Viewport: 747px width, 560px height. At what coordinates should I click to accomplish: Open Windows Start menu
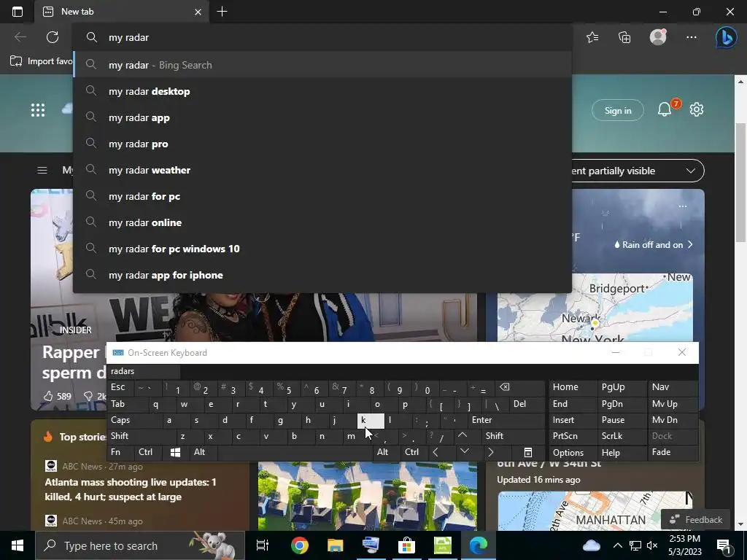coord(18,545)
